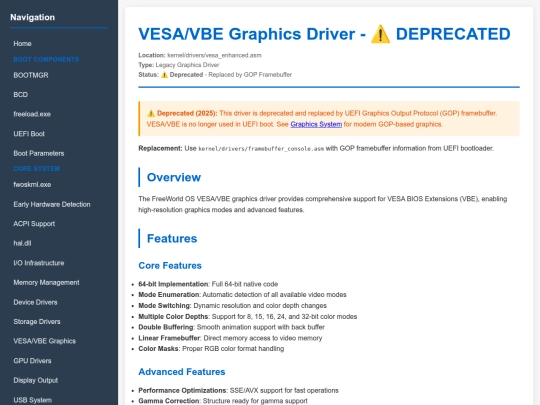Open ACPI Support sidebar link

tap(34, 224)
